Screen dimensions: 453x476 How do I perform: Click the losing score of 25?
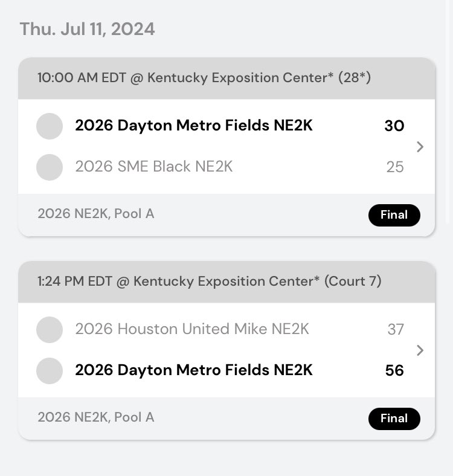pos(394,167)
